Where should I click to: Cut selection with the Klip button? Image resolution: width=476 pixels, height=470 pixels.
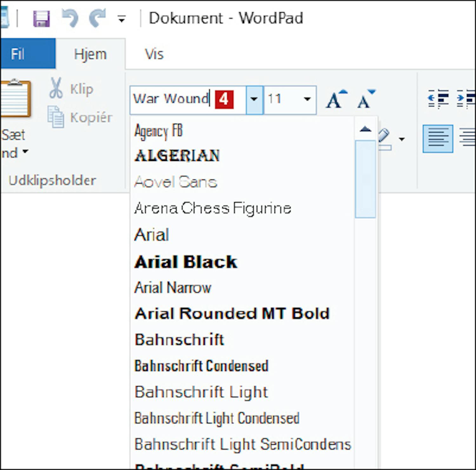click(71, 89)
